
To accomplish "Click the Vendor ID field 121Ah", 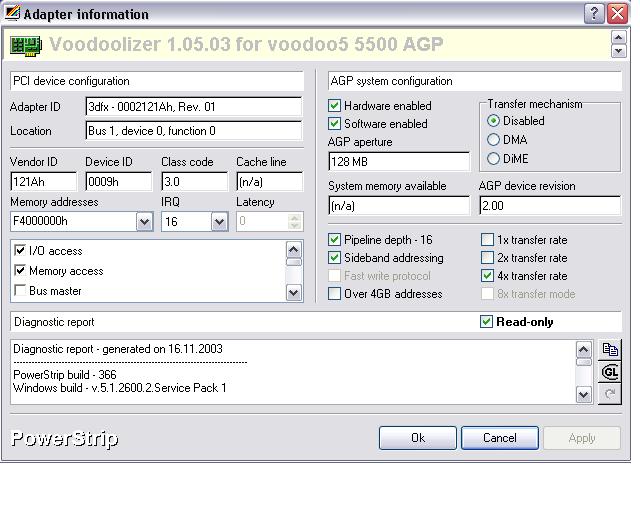I will tap(43, 182).
